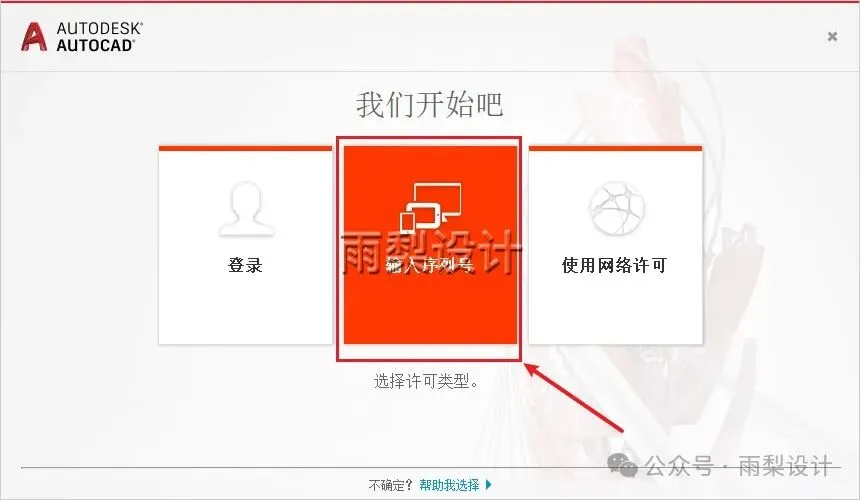Click the 选择许可类型 instruction text
This screenshot has height=500, width=860.
tap(426, 381)
